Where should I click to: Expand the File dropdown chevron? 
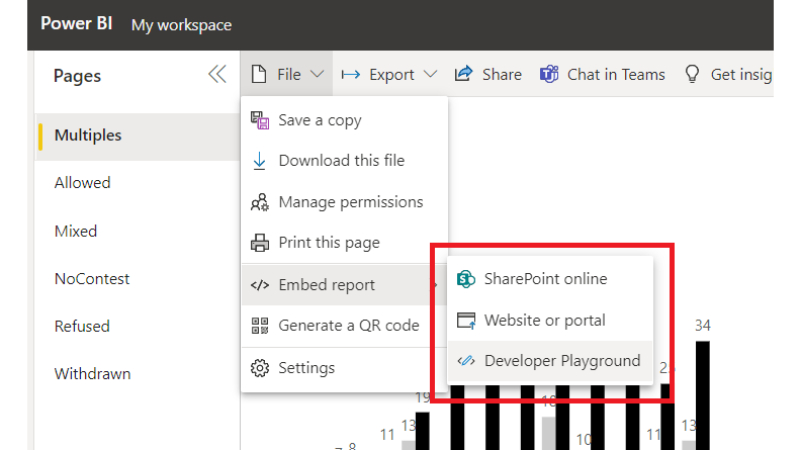317,74
